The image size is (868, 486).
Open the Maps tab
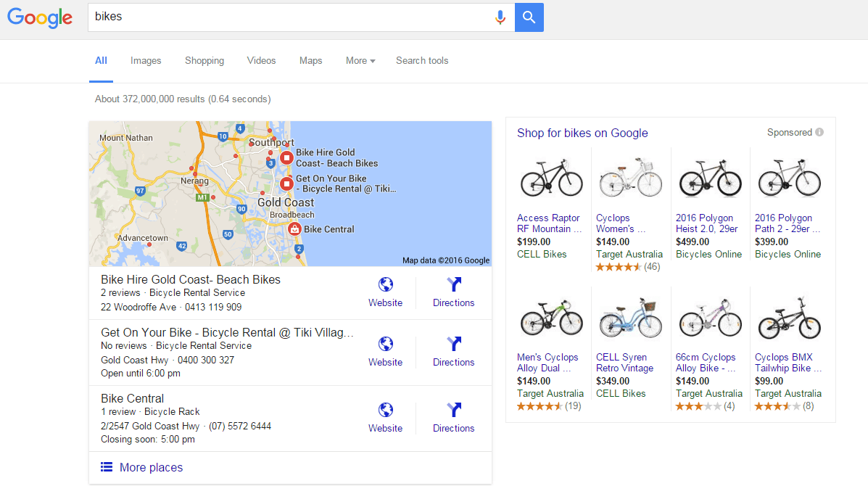[310, 61]
